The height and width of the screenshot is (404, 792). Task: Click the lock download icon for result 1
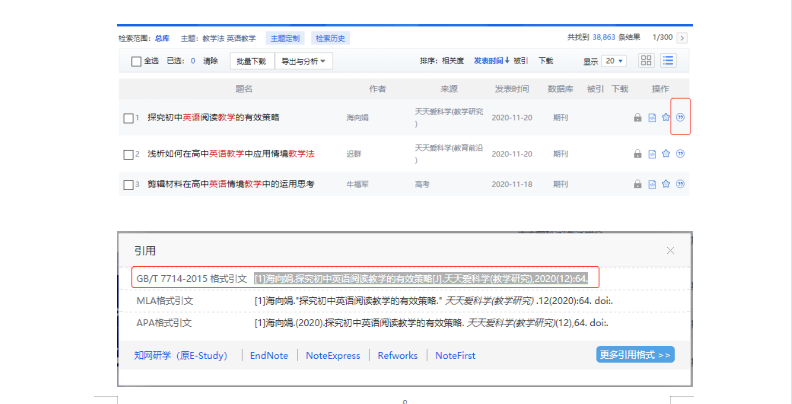637,118
